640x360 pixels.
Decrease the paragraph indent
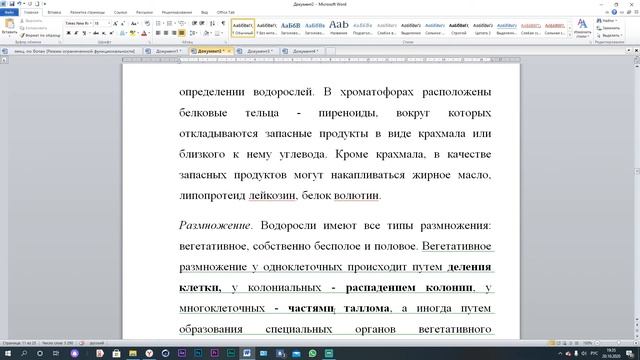pos(194,24)
